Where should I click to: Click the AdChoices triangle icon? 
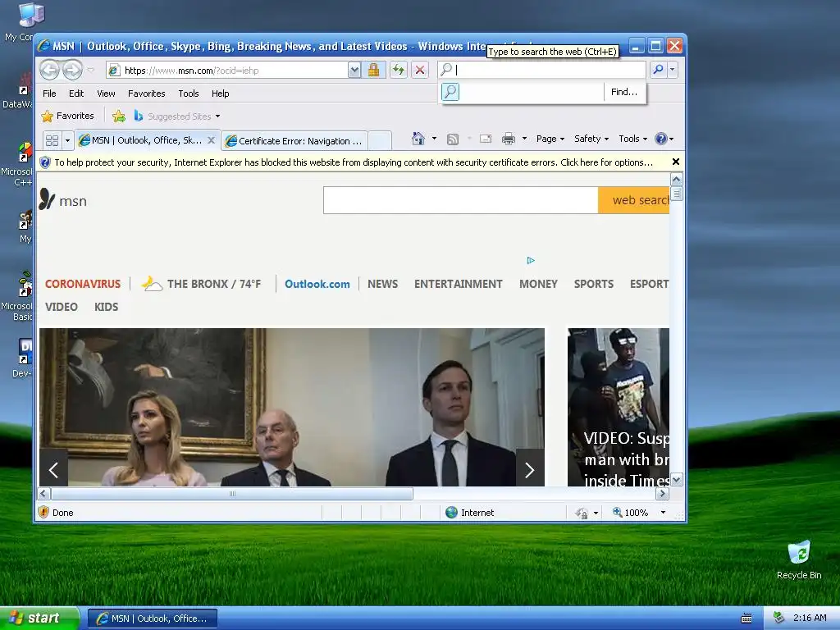[531, 260]
